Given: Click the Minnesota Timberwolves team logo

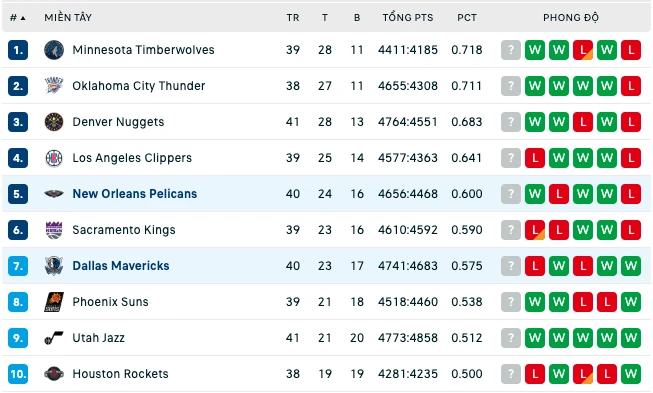Looking at the screenshot, I should [x=54, y=50].
